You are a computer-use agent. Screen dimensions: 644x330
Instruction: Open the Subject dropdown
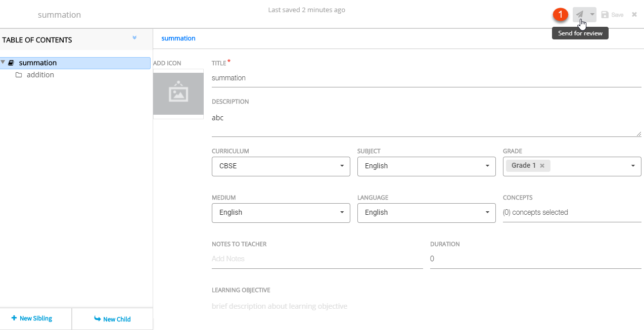pyautogui.click(x=426, y=166)
